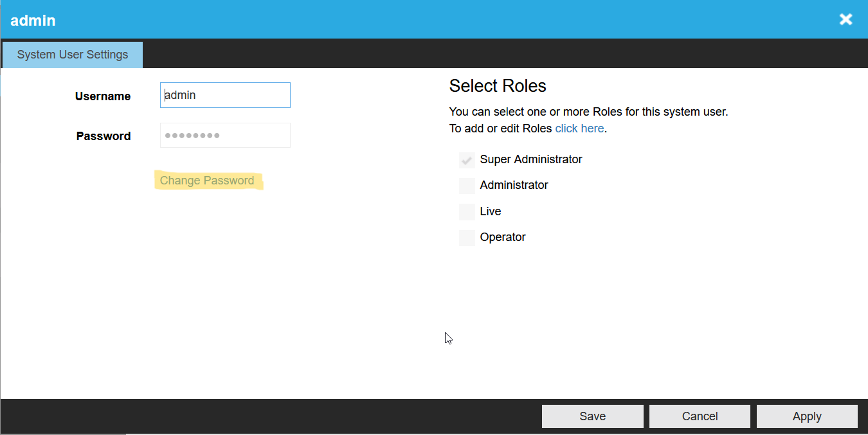The image size is (868, 435).
Task: Enable the Operator role checkbox
Action: [467, 237]
